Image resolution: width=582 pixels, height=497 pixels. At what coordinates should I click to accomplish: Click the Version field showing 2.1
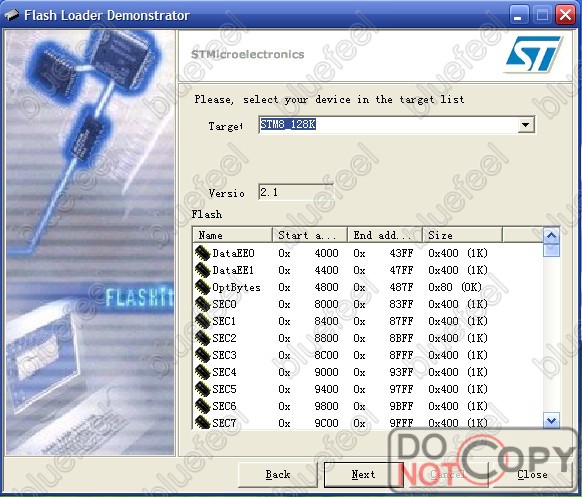[295, 192]
